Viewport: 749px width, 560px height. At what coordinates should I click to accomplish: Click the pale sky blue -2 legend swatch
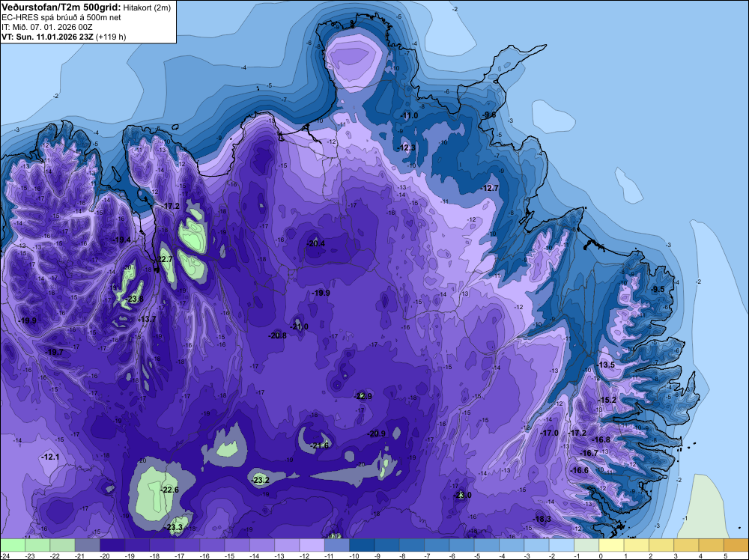coord(562,545)
